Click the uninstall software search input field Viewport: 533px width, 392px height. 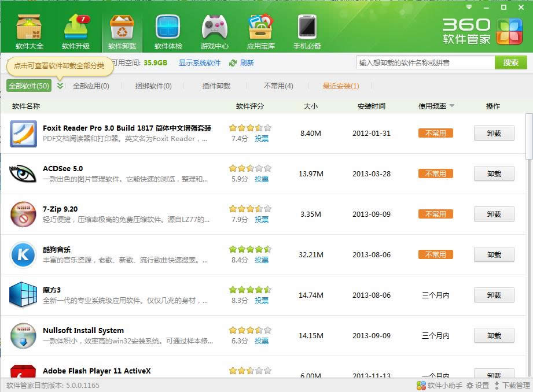tap(425, 62)
